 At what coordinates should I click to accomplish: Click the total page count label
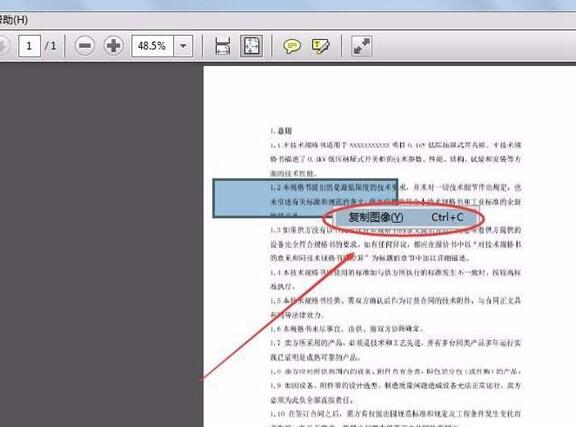click(51, 46)
